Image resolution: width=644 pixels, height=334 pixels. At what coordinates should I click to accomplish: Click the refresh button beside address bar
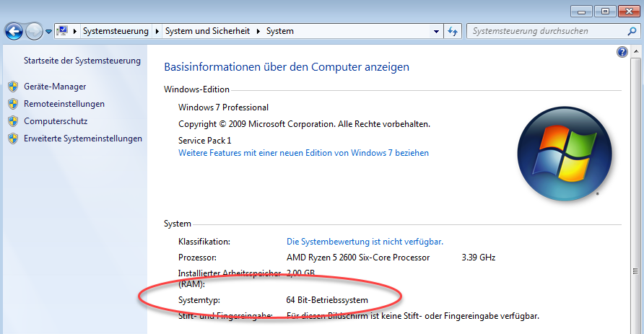tap(453, 31)
